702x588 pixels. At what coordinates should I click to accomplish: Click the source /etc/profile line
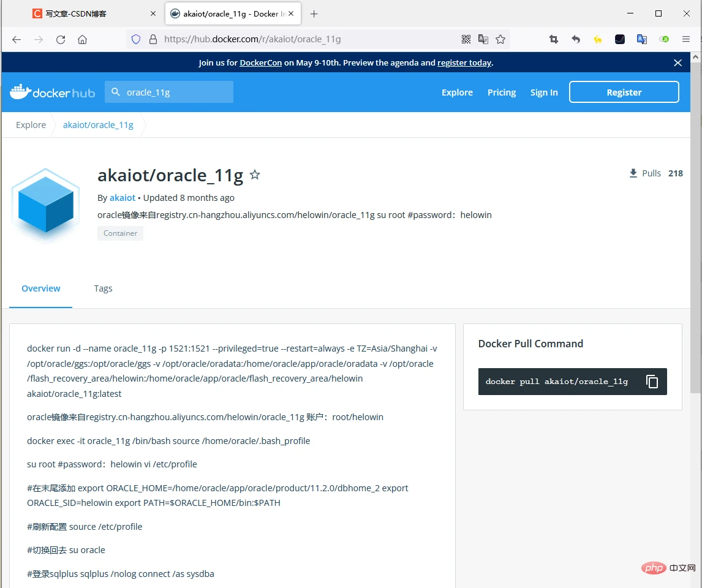[x=85, y=527]
